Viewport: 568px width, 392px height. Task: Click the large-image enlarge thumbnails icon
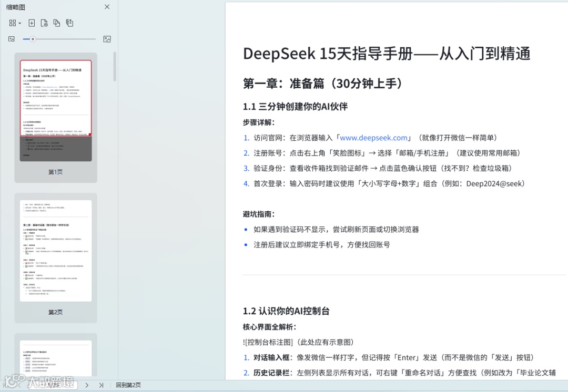107,39
